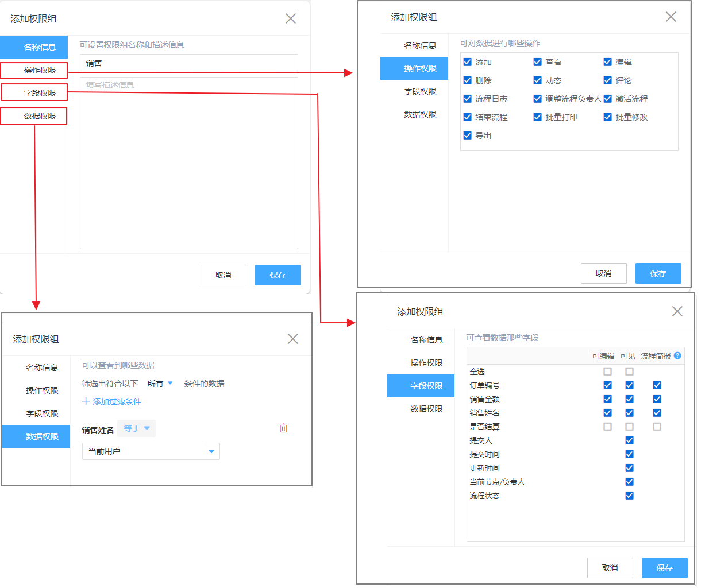Screen dimensions: 709x588
Task: Click the help icon beside 流程简报
Action: (677, 356)
